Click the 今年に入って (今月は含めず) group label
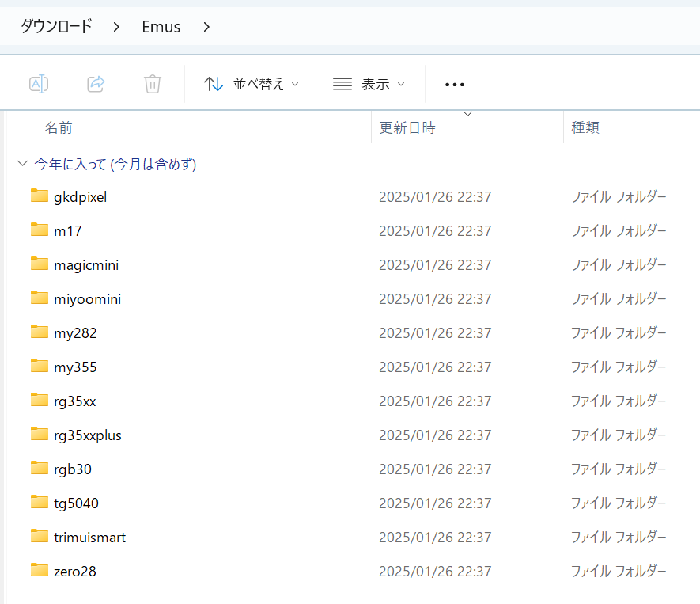 (x=115, y=164)
